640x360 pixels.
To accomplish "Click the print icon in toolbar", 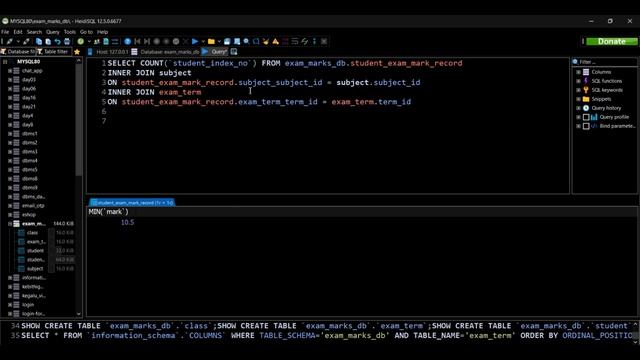I will [67, 42].
